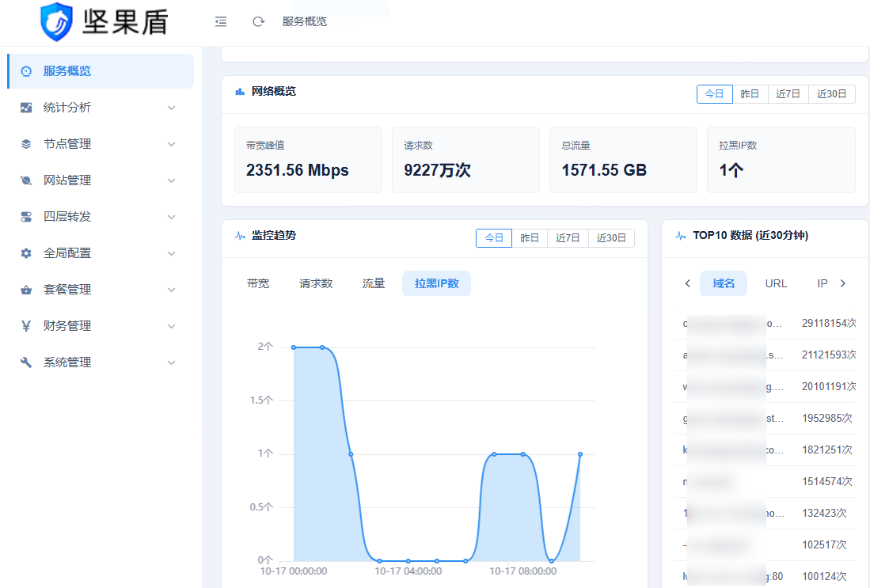Screen dimensions: 870x588
Task: Click the 四层转发 switch icon
Action: pyautogui.click(x=26, y=217)
